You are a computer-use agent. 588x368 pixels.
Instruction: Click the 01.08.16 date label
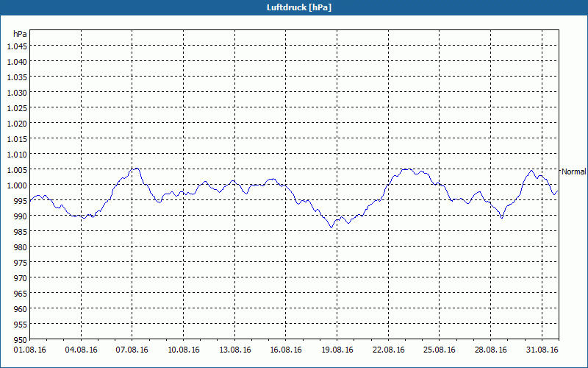30,350
